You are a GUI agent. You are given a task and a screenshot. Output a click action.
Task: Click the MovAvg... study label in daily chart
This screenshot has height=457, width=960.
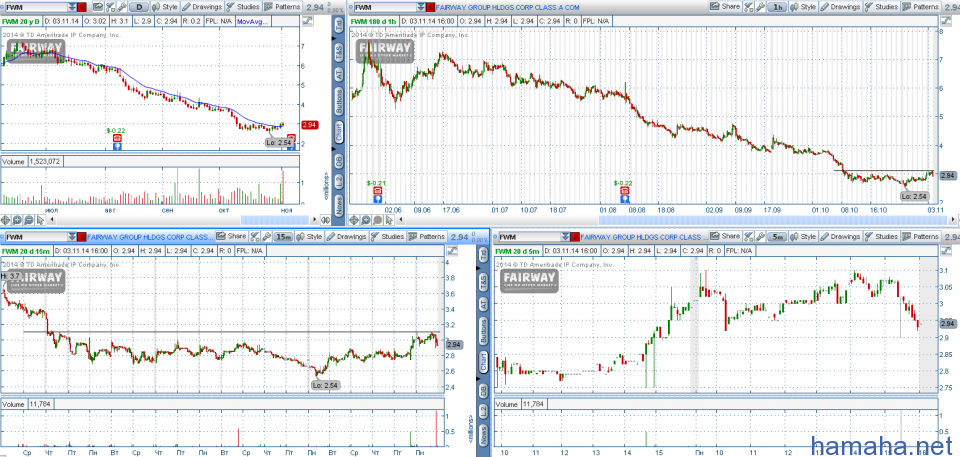[x=252, y=21]
